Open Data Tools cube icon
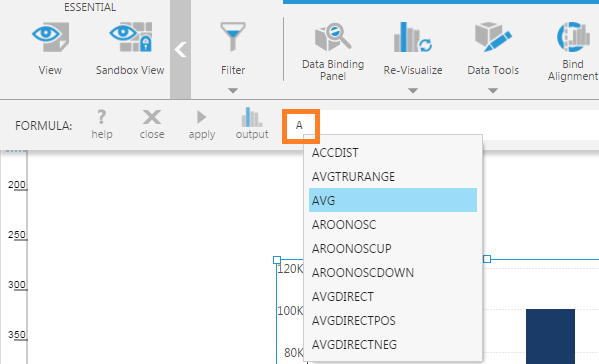 pos(493,37)
